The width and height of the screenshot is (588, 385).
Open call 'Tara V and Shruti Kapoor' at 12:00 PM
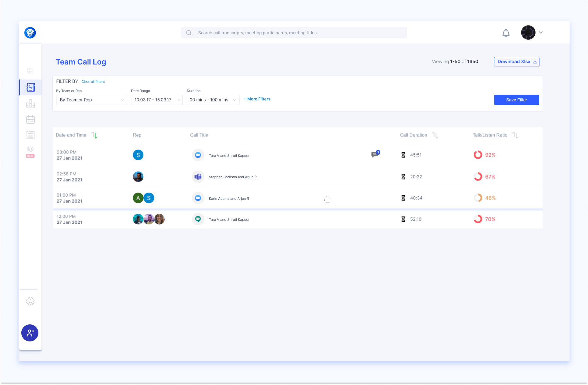click(x=229, y=220)
